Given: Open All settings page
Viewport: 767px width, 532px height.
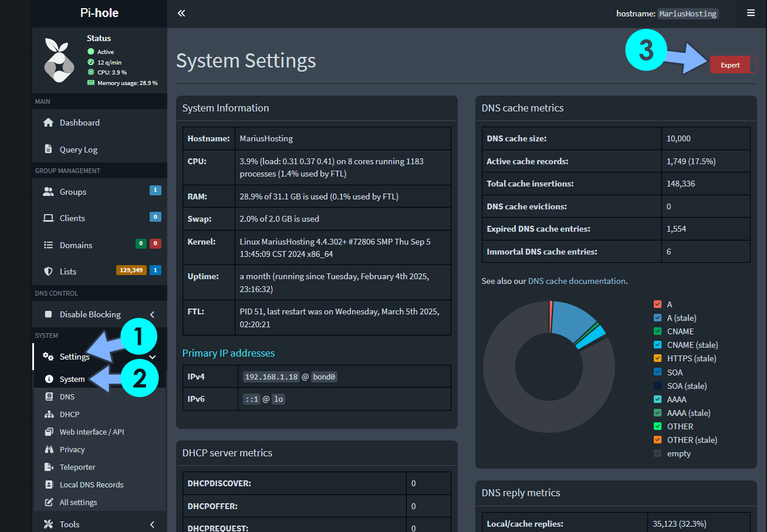Looking at the screenshot, I should click(100, 502).
